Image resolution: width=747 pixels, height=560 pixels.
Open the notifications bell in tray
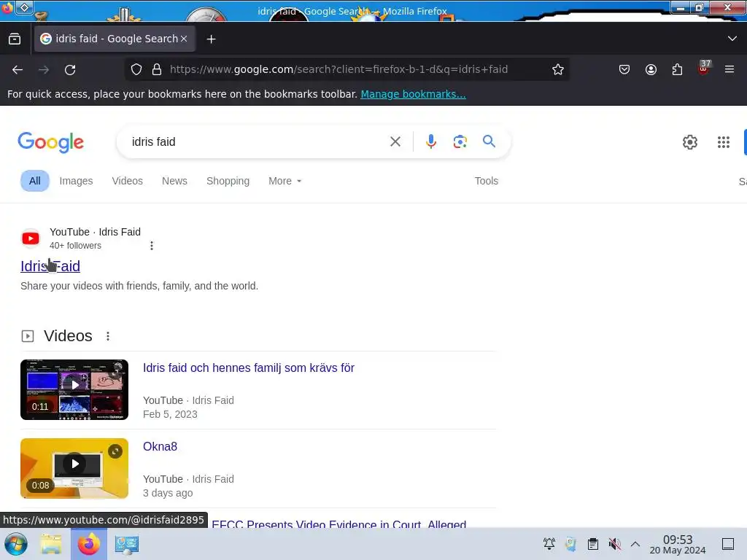549,544
